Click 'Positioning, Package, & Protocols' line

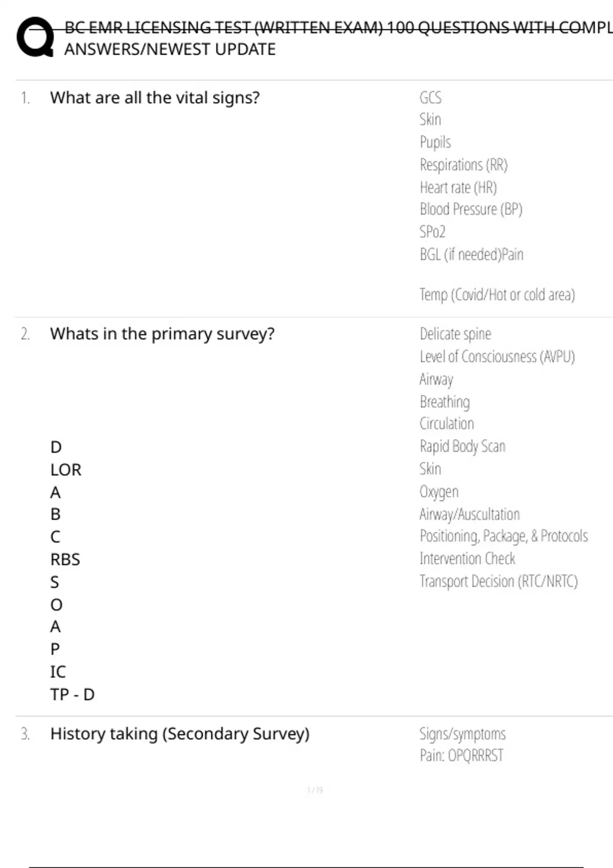click(504, 536)
